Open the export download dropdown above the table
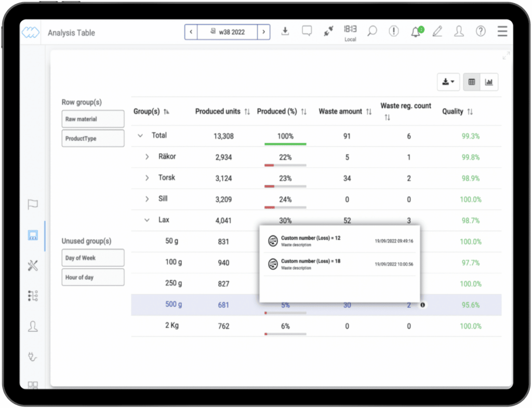The height and width of the screenshot is (408, 532). (448, 81)
